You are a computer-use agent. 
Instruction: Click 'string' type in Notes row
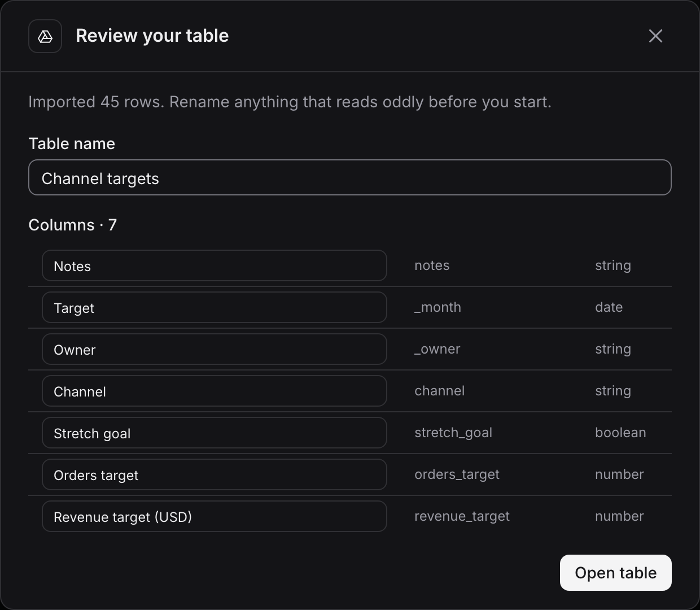(613, 265)
